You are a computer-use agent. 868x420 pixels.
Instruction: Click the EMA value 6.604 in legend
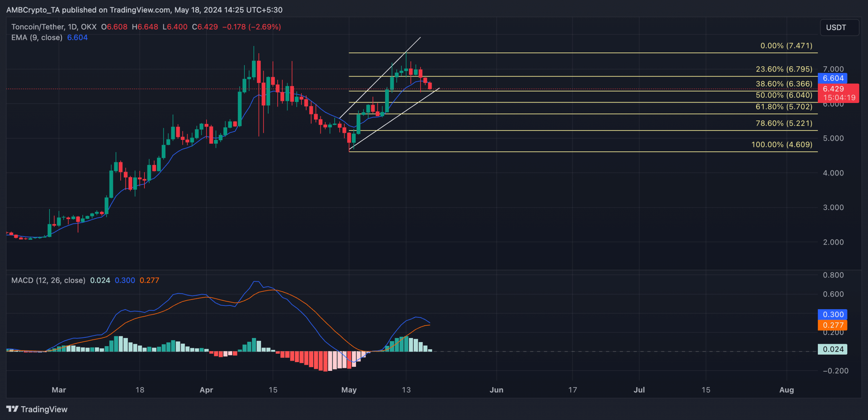click(77, 38)
